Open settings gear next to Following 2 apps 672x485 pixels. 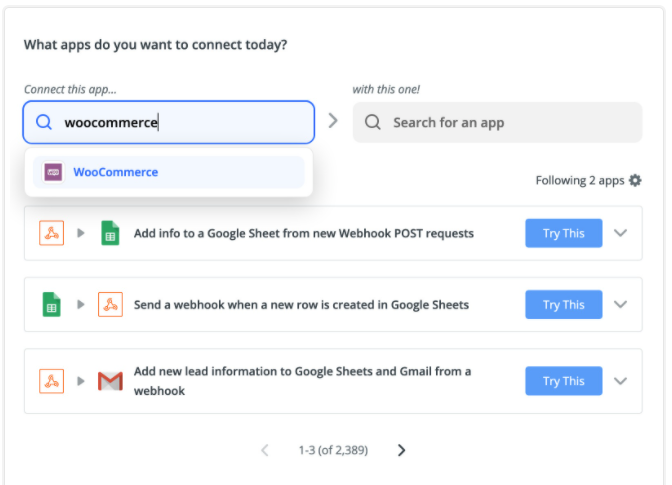pos(635,180)
